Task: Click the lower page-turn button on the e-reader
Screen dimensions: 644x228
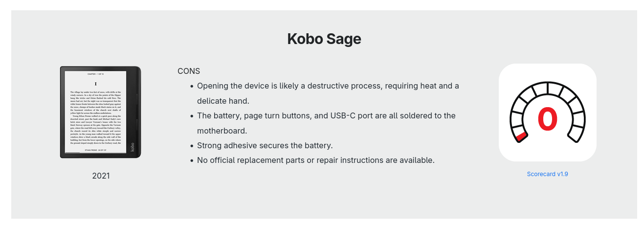Action: click(137, 125)
